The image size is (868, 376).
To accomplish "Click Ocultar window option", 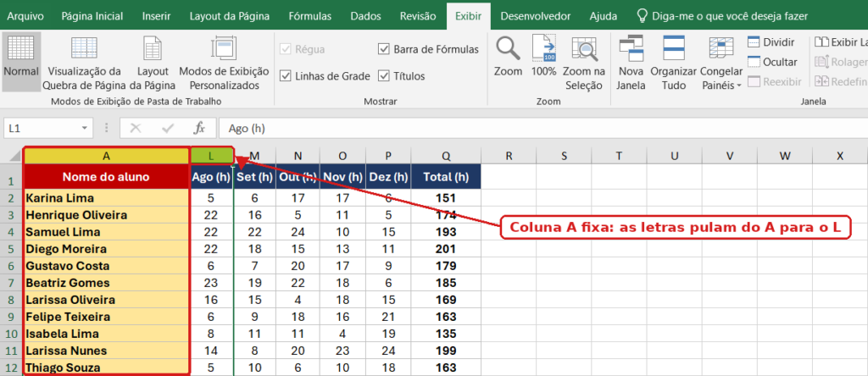I will tap(772, 62).
